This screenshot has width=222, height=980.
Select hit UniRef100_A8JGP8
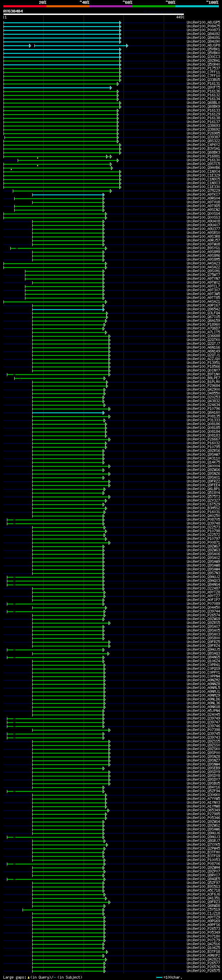[203, 45]
